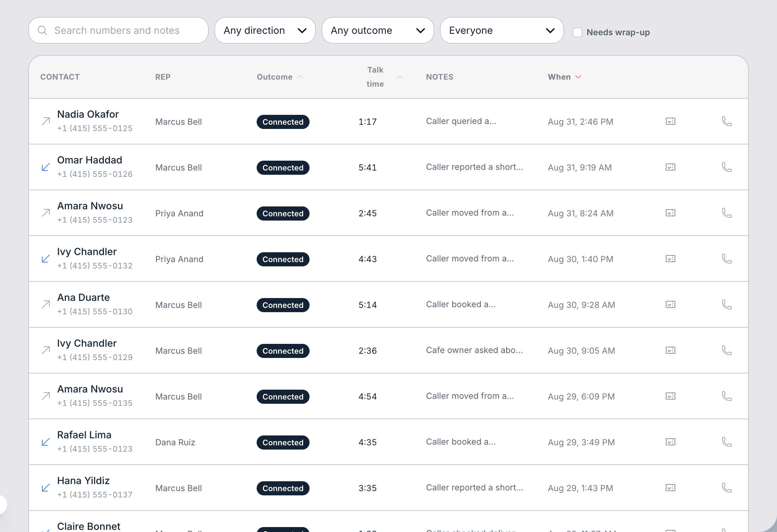777x532 pixels.
Task: Call back Nadia Okafor via phone icon
Action: point(727,121)
